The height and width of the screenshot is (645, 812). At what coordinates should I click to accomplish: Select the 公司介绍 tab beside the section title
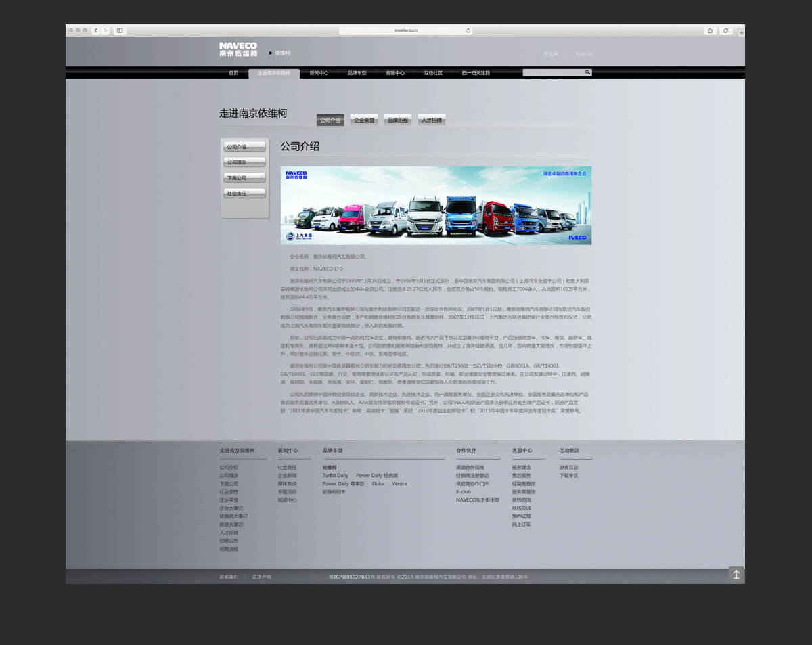(x=330, y=120)
